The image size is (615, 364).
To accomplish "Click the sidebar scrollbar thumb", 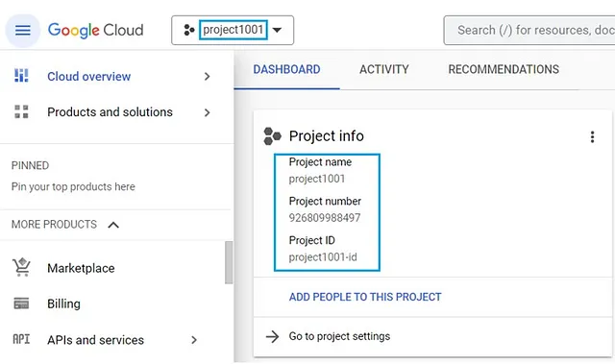I will tap(229, 262).
